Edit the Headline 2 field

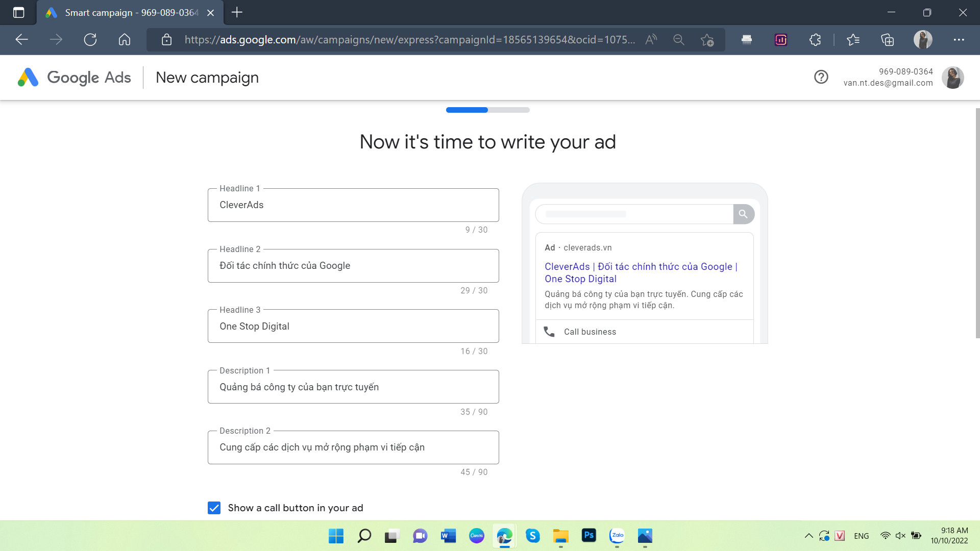click(x=353, y=266)
